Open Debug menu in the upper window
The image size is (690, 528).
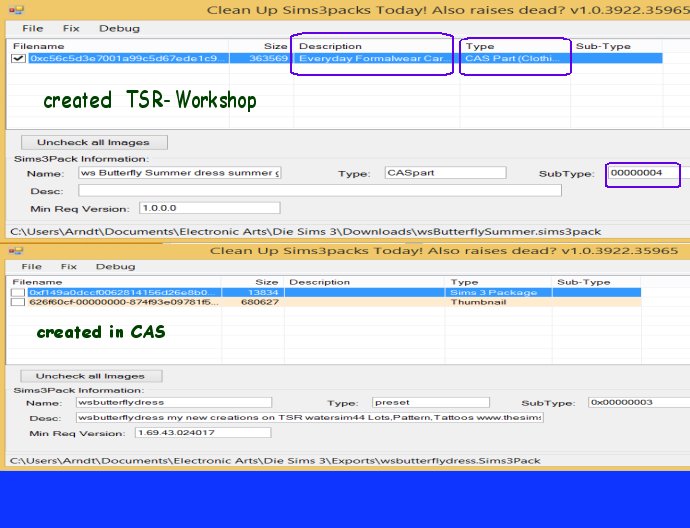point(118,29)
